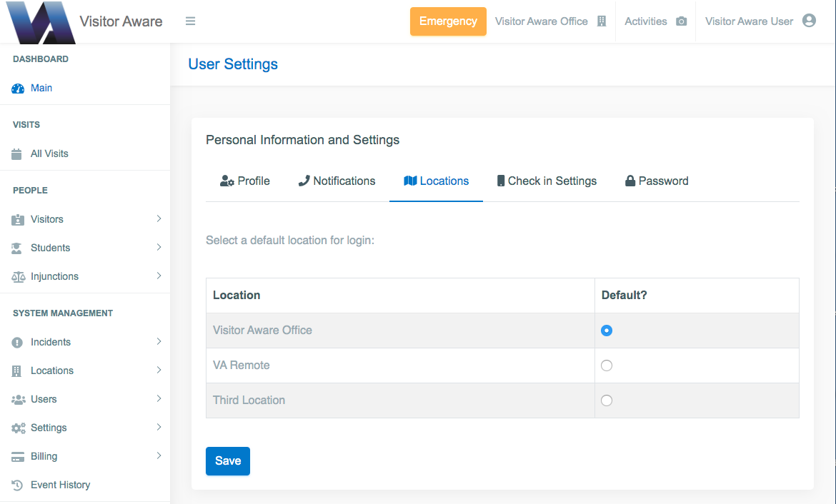Open the user avatar icon in header
The height and width of the screenshot is (504, 836).
pos(809,21)
